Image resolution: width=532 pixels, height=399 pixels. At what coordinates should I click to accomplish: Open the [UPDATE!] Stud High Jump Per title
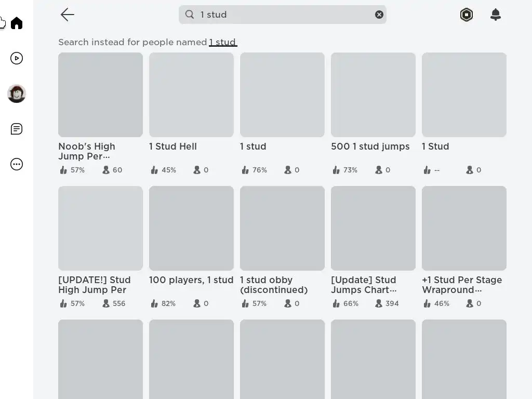[95, 285]
